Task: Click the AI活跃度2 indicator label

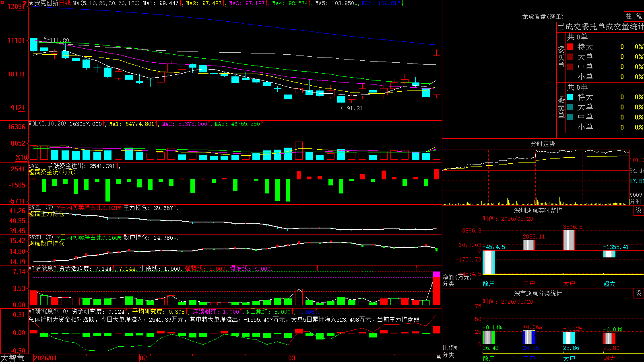Action: tap(43, 268)
